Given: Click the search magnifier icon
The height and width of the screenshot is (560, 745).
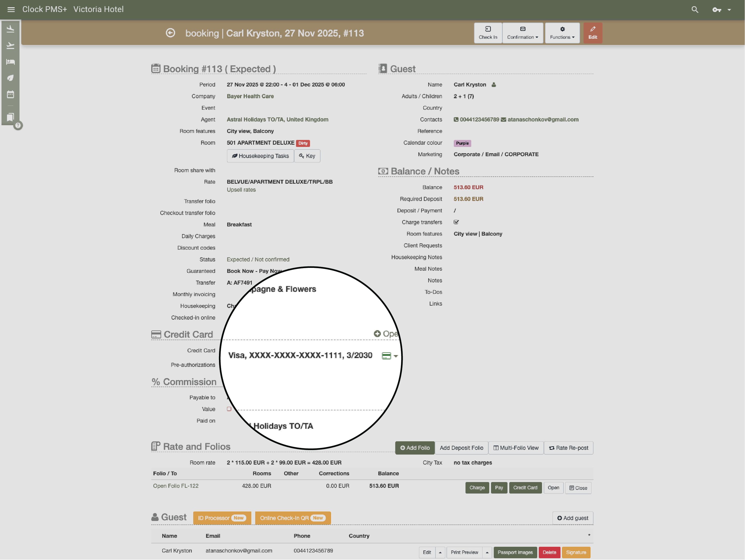Looking at the screenshot, I should click(x=694, y=9).
